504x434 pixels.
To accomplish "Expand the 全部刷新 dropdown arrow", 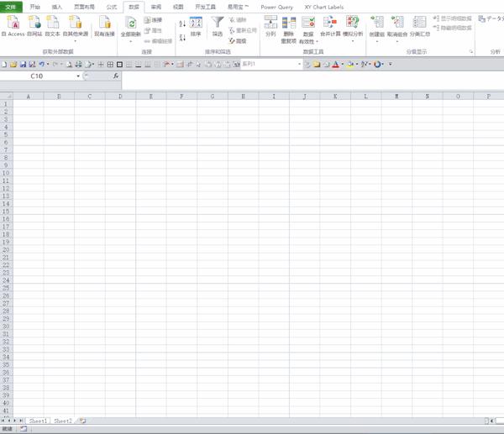I will click(131, 41).
